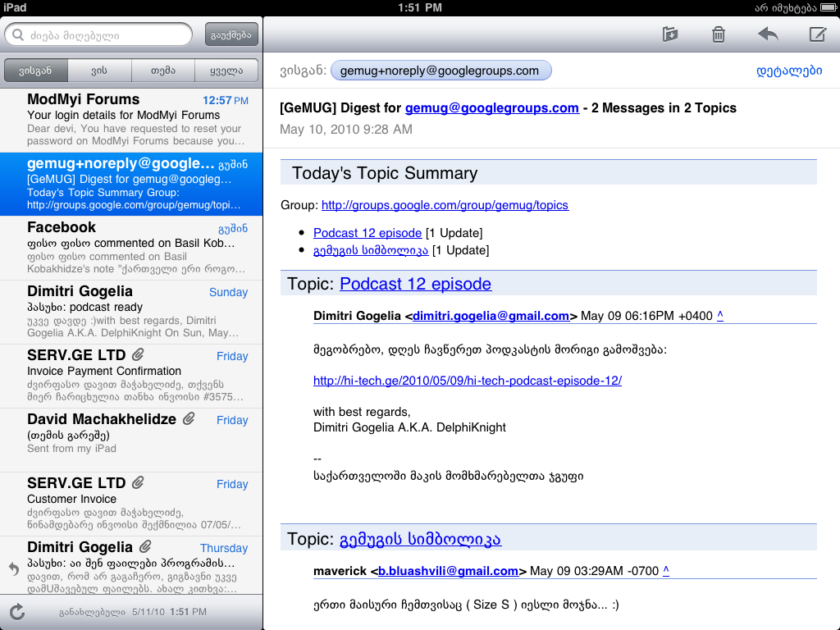Screen dimensions: 840x630
Task: Select the ვისგან (From) search scope tab
Action: [x=35, y=71]
